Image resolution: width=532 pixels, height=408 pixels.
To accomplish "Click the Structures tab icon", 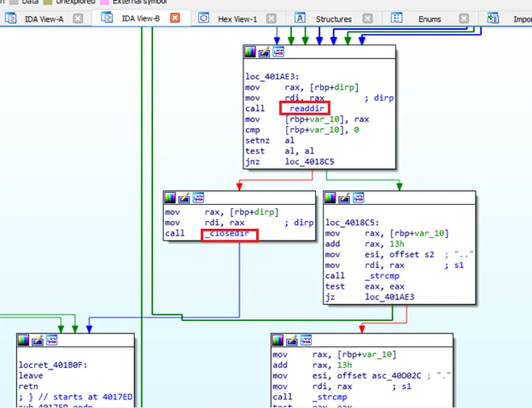I will pos(300,18).
